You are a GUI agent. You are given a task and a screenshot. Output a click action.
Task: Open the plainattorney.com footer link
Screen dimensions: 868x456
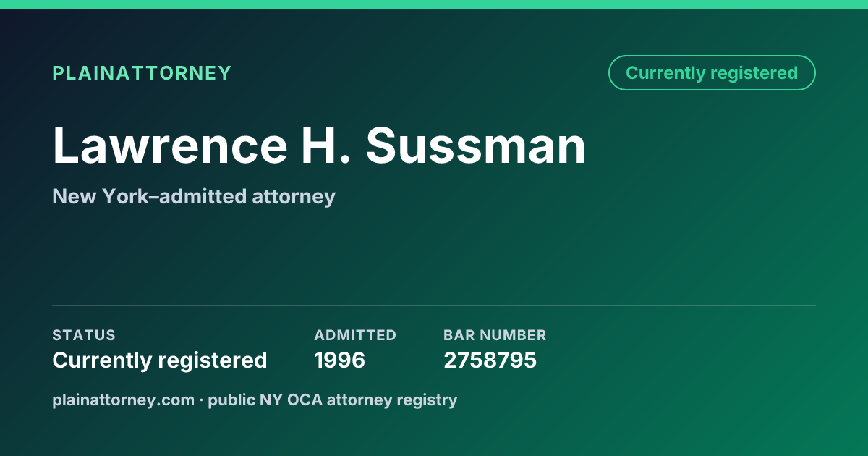pyautogui.click(x=123, y=400)
